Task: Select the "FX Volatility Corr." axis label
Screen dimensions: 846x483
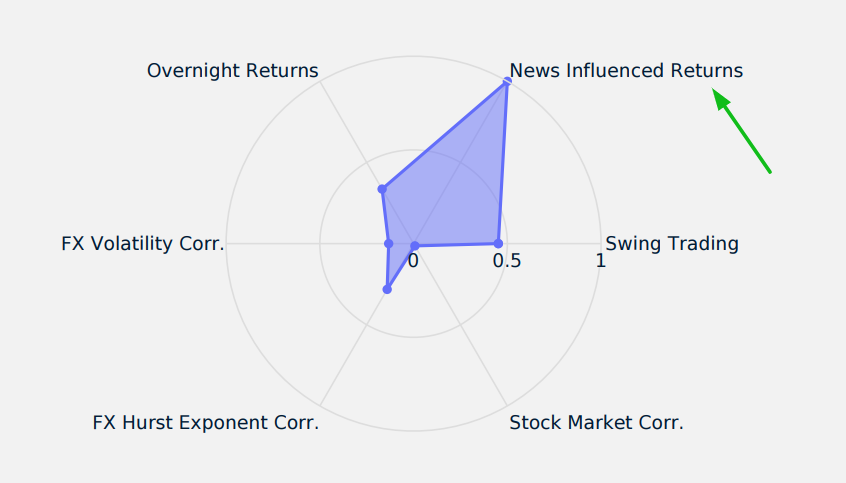Action: (143, 243)
